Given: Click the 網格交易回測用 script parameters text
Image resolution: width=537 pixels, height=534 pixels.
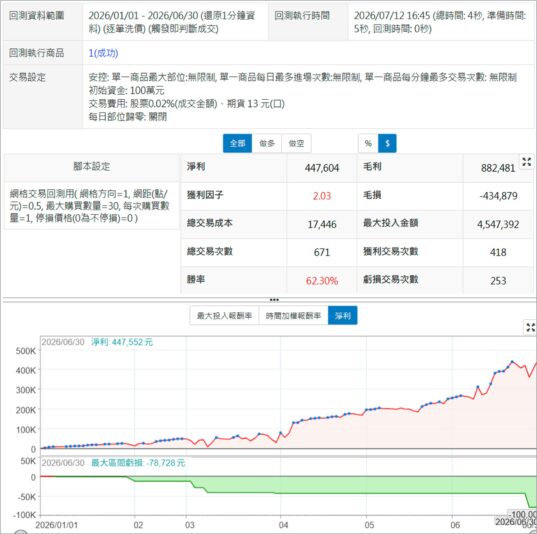Looking at the screenshot, I should (89, 206).
